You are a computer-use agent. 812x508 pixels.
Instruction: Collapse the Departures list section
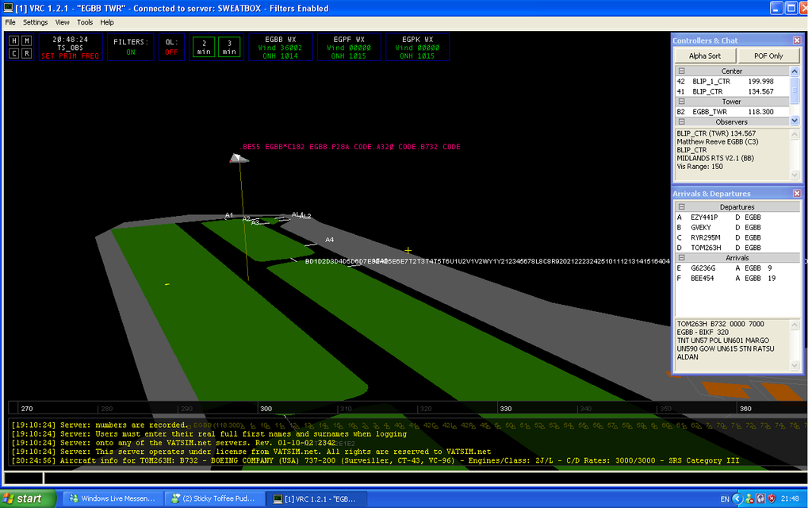pyautogui.click(x=681, y=207)
